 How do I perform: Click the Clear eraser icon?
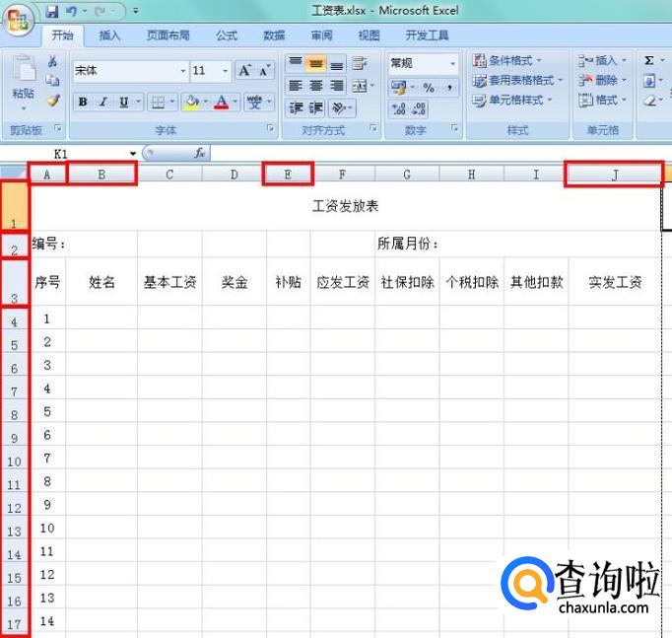649,101
